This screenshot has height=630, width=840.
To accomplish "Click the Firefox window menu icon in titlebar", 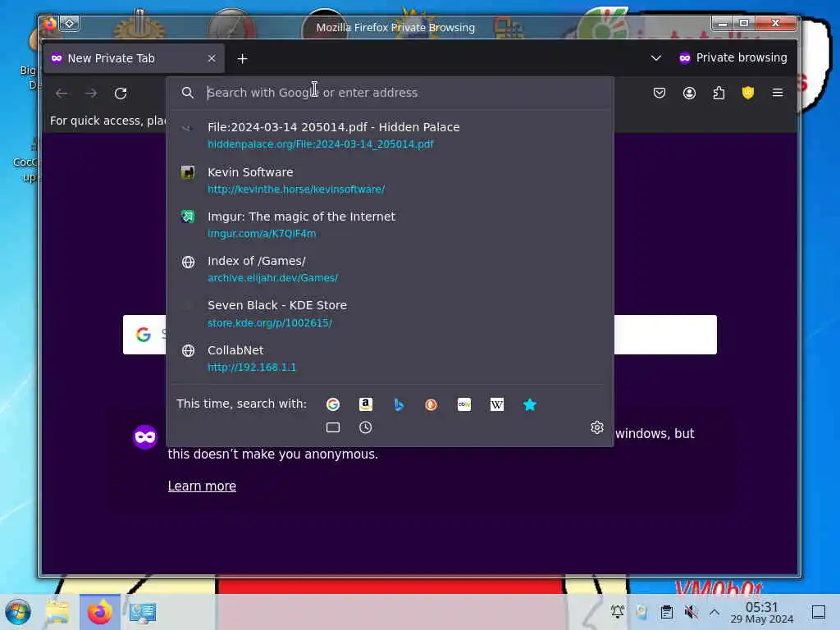I will click(50, 24).
